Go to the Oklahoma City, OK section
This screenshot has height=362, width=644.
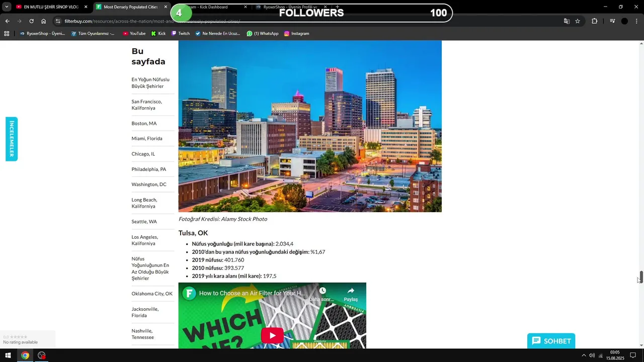coord(152,294)
